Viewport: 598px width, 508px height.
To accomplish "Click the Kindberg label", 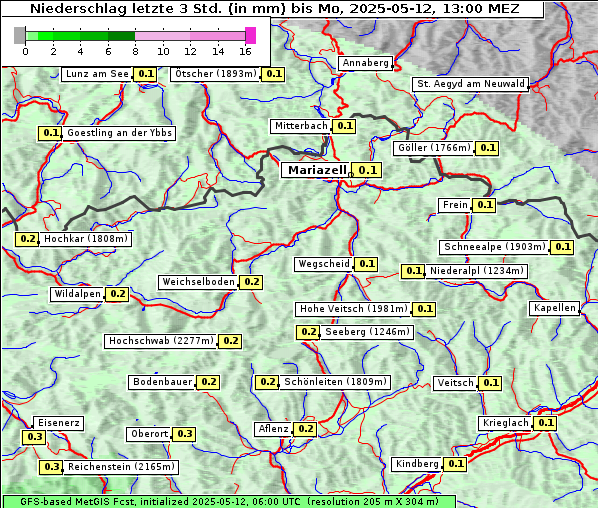I will pos(416,464).
